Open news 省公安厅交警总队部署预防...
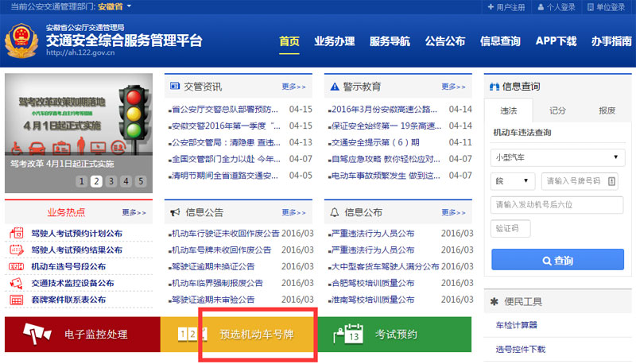 [x=225, y=109]
